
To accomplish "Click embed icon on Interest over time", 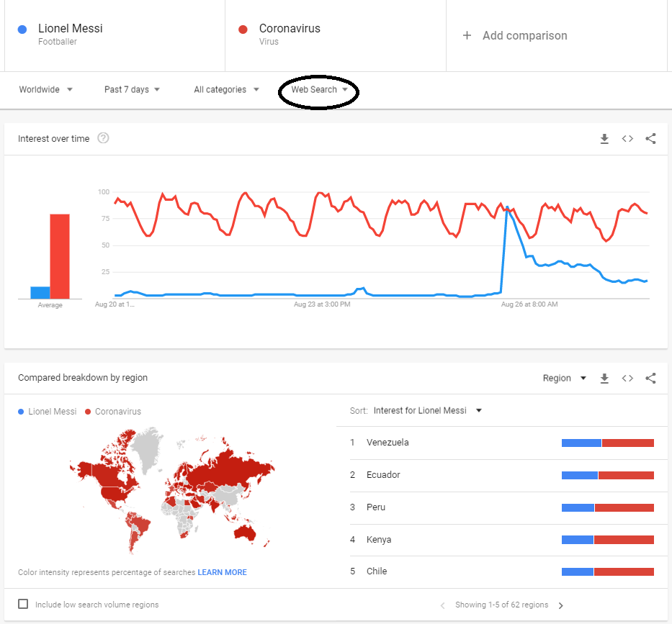I will tap(627, 139).
